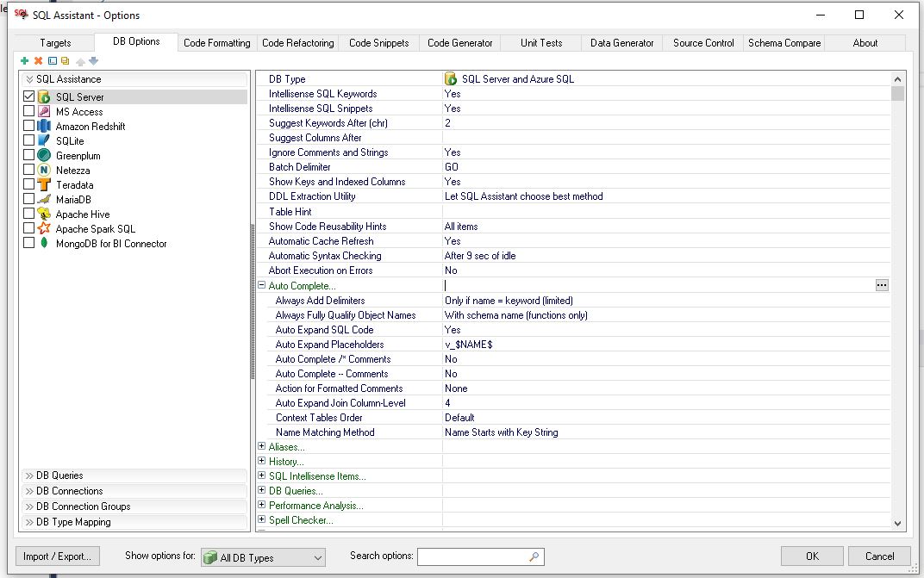Image resolution: width=924 pixels, height=578 pixels.
Task: Expand the DB Queries section in the left panel
Action: tap(134, 475)
